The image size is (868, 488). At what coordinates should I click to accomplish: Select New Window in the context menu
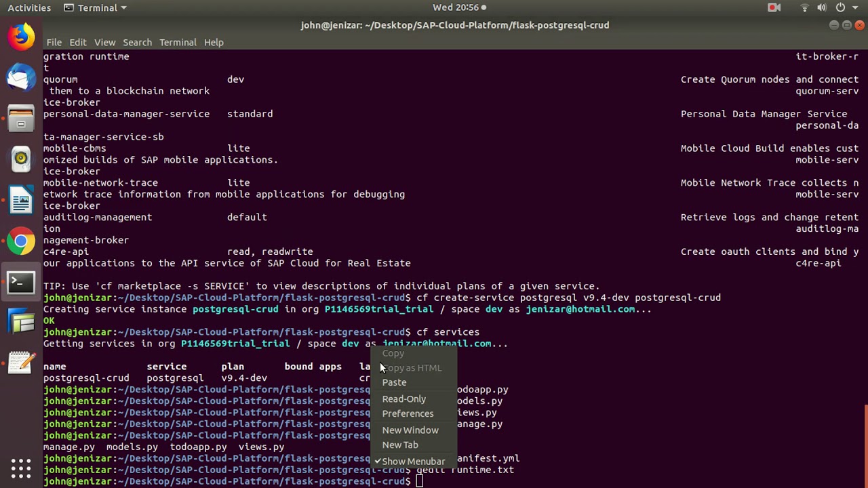[x=414, y=430]
